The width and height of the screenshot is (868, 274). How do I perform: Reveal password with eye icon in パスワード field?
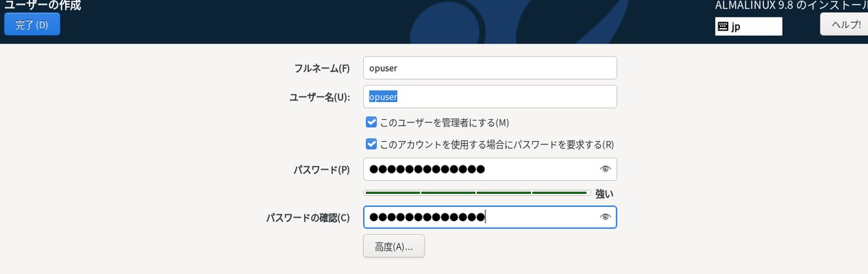(605, 169)
